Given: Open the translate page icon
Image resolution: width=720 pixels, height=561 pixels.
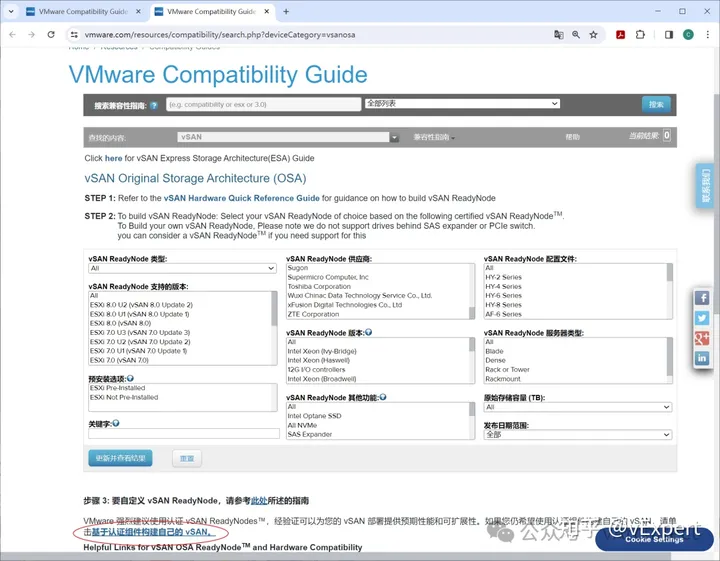Looking at the screenshot, I should pyautogui.click(x=558, y=34).
